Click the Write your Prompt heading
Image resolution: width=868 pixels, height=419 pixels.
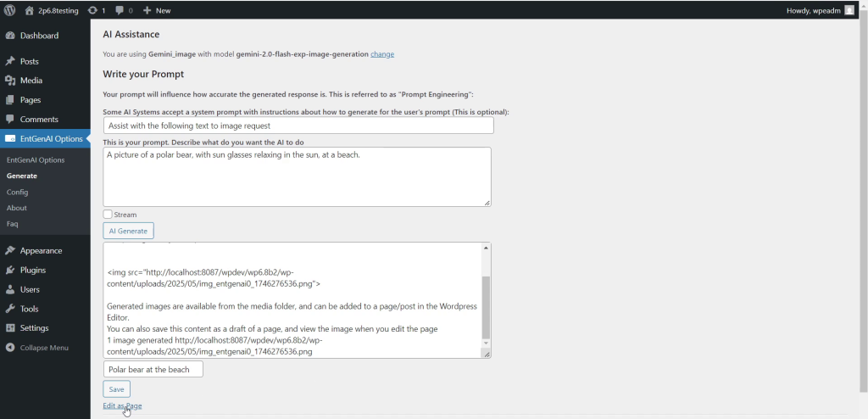[143, 74]
